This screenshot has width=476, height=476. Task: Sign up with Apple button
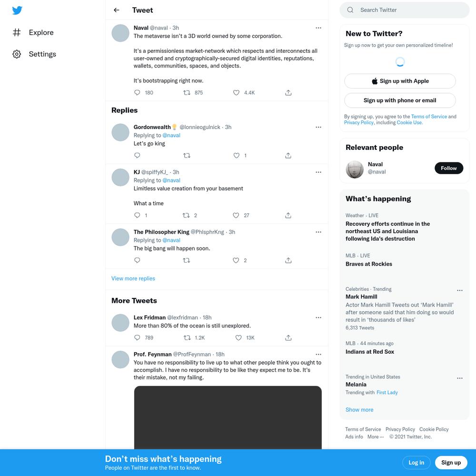(400, 81)
